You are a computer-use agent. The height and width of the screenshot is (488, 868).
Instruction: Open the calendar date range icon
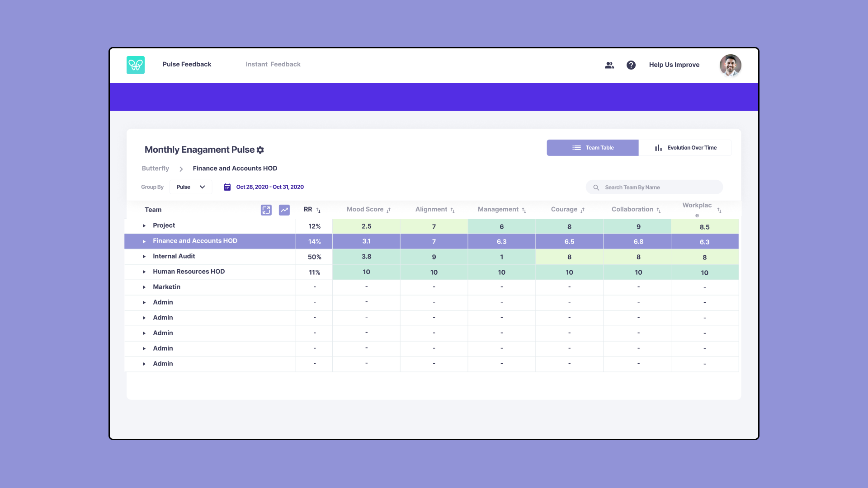pyautogui.click(x=227, y=187)
